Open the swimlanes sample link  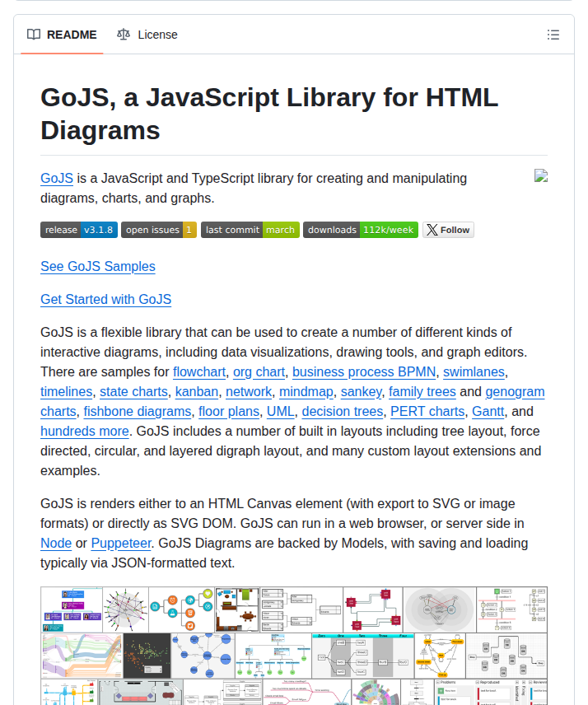474,371
